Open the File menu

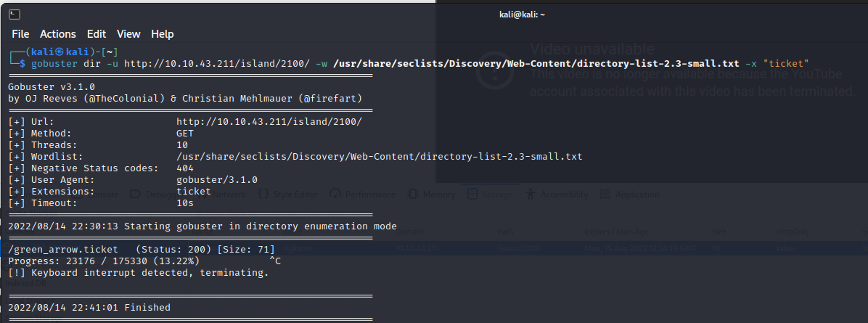[x=20, y=34]
